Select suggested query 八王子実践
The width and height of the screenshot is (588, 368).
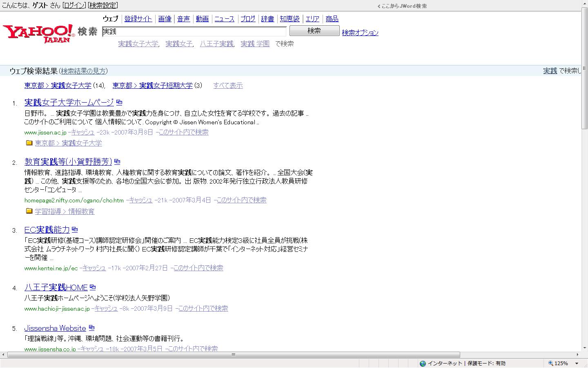tap(216, 44)
